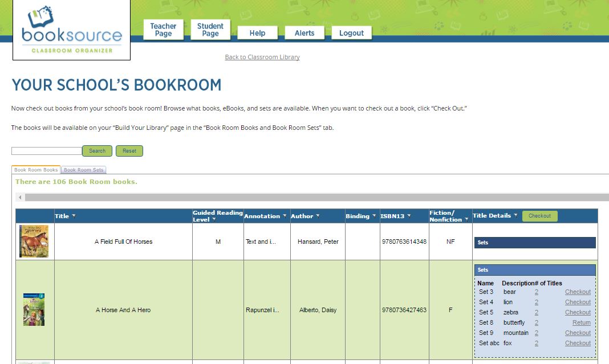Open titles count for Set 9 mountain
Viewport: 609px width, 364px height.
coord(537,333)
